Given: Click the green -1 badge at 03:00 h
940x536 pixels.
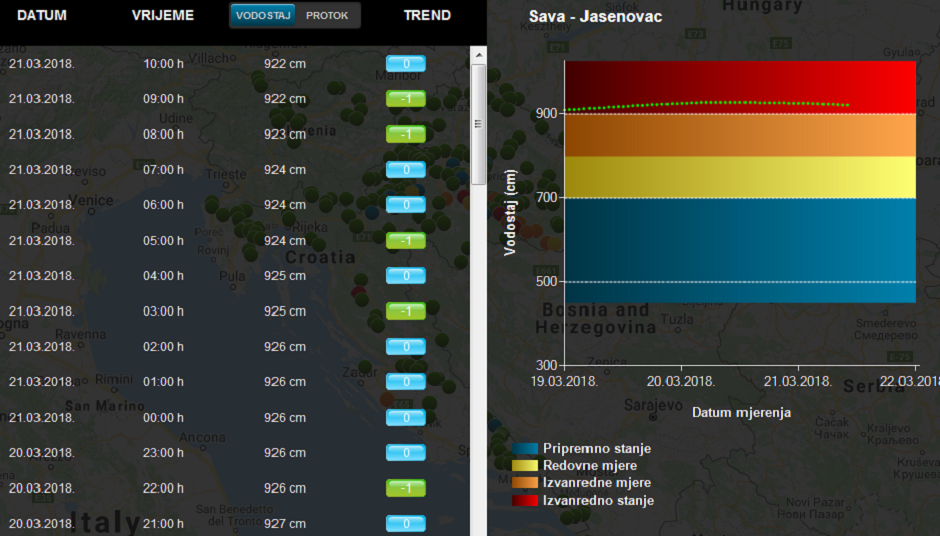Looking at the screenshot, I should (406, 311).
